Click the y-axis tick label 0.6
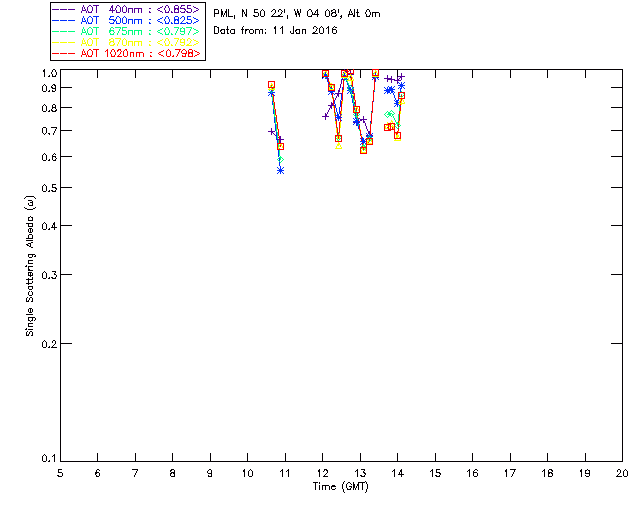Image resolution: width=640 pixels, height=512 pixels. [x=49, y=157]
